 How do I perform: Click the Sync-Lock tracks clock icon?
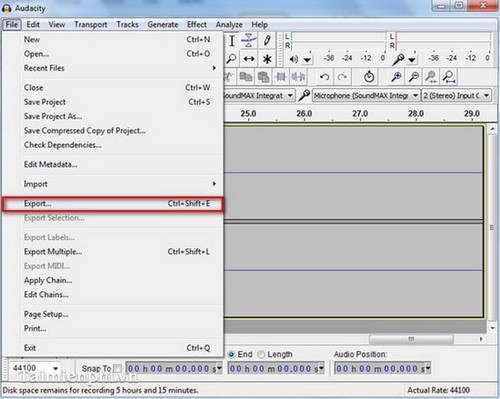(x=369, y=77)
